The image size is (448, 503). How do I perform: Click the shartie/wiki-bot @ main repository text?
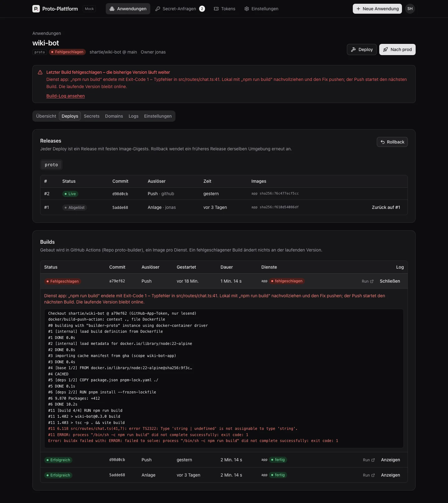tap(113, 52)
